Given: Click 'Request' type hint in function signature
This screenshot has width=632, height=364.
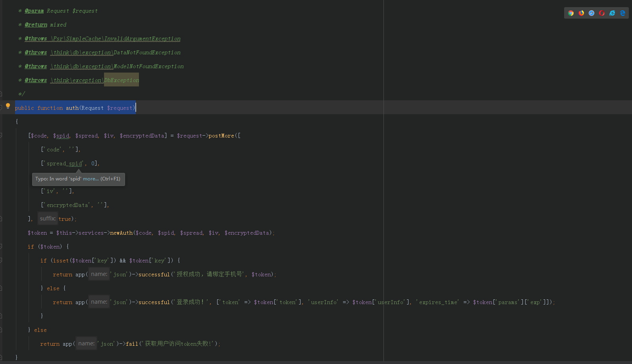Looking at the screenshot, I should point(92,108).
